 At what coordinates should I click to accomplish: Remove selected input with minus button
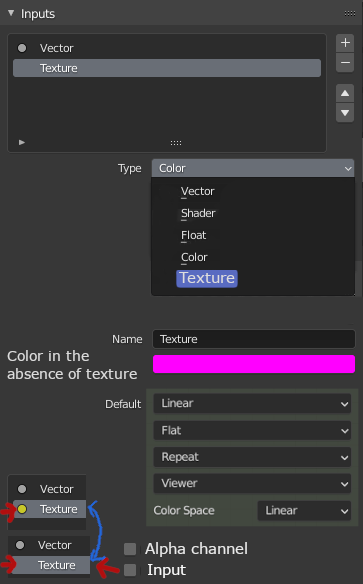[x=345, y=63]
